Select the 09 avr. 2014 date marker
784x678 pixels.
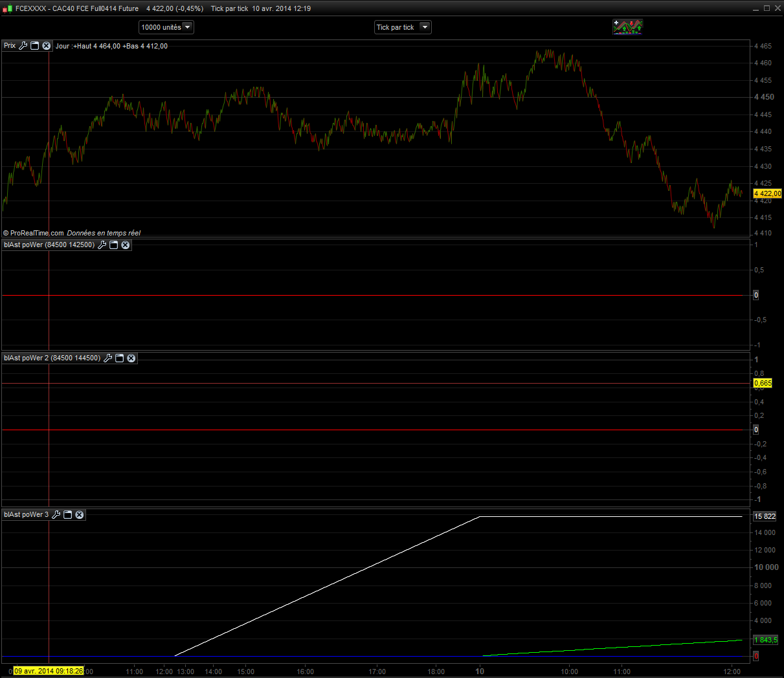coord(49,671)
